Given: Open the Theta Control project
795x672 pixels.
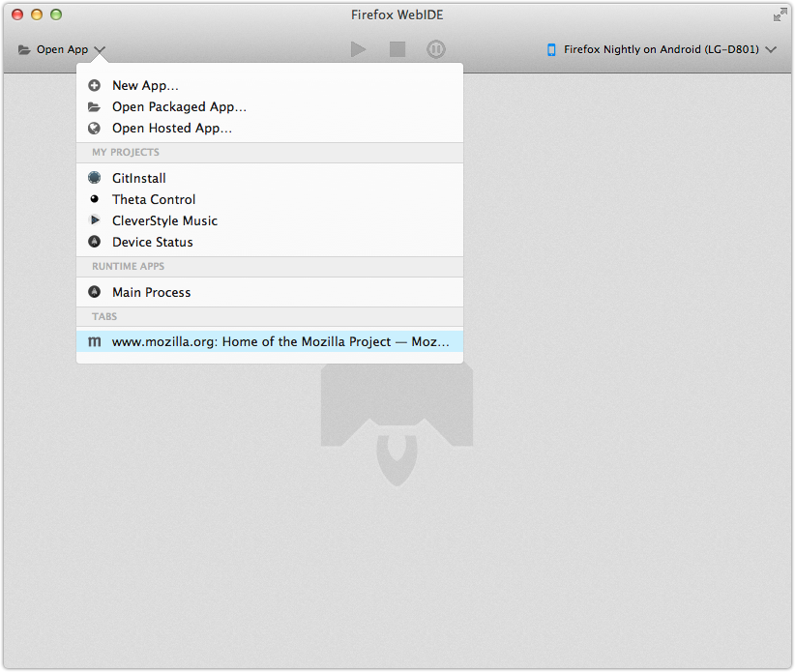Looking at the screenshot, I should 269,199.
